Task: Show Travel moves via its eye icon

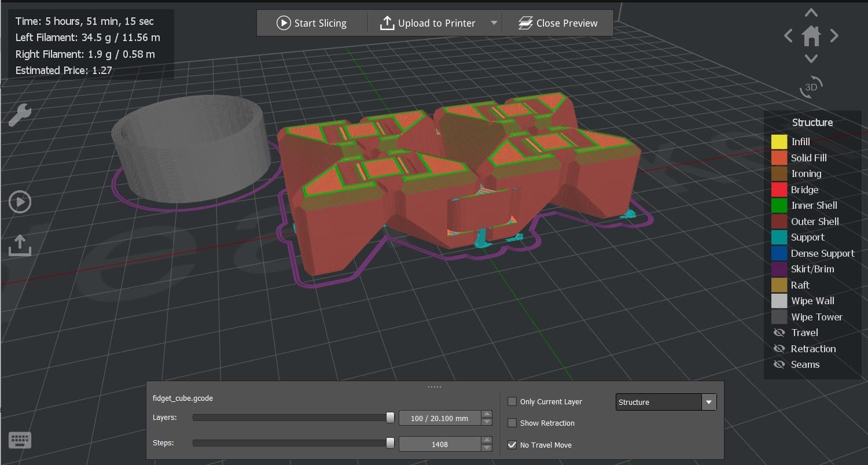Action: pos(779,333)
